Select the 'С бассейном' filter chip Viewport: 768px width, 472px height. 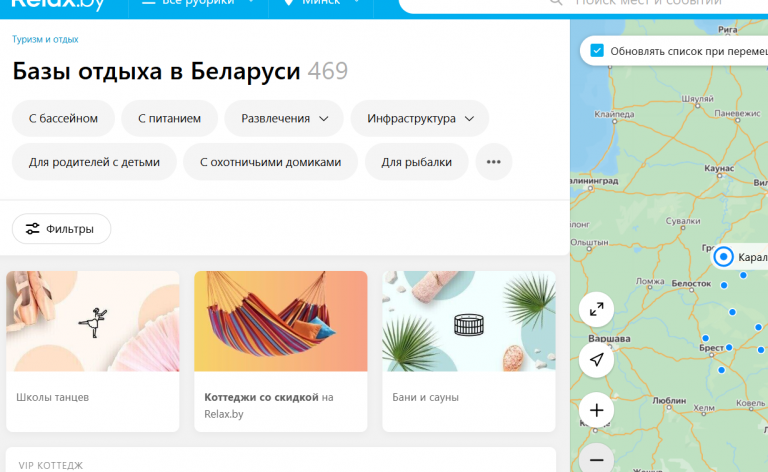point(63,118)
